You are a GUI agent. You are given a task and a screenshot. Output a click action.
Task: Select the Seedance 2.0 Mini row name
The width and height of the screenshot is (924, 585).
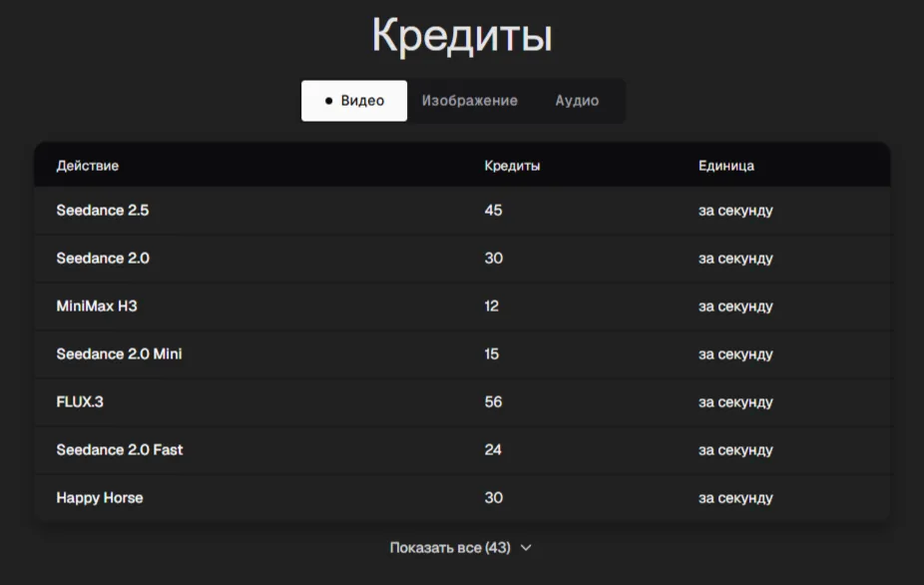[x=119, y=353]
